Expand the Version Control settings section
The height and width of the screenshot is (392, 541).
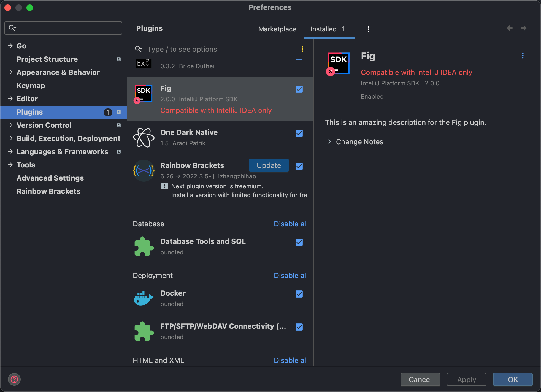pyautogui.click(x=10, y=125)
